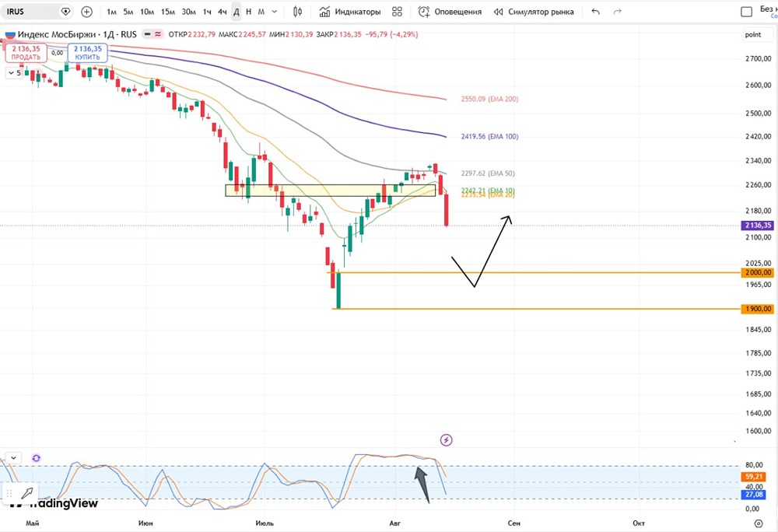The height and width of the screenshot is (532, 778).
Task: Select the EMA 100 label 2419.56
Action: pos(489,136)
